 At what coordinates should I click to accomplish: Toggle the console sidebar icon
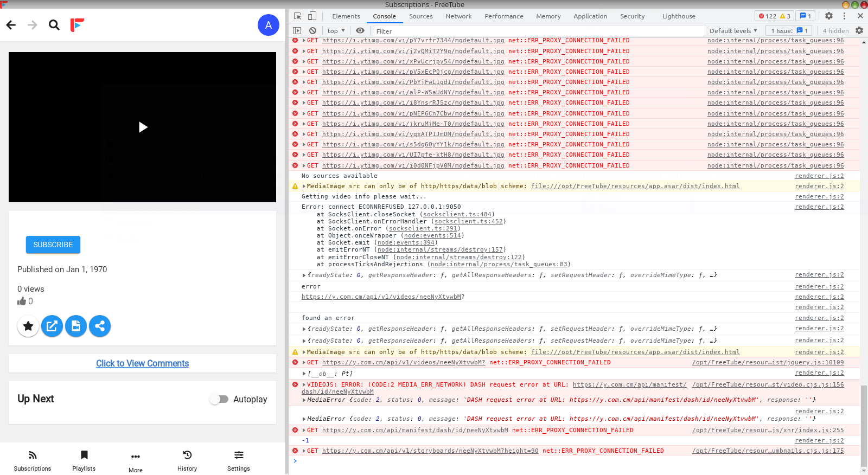(x=297, y=31)
